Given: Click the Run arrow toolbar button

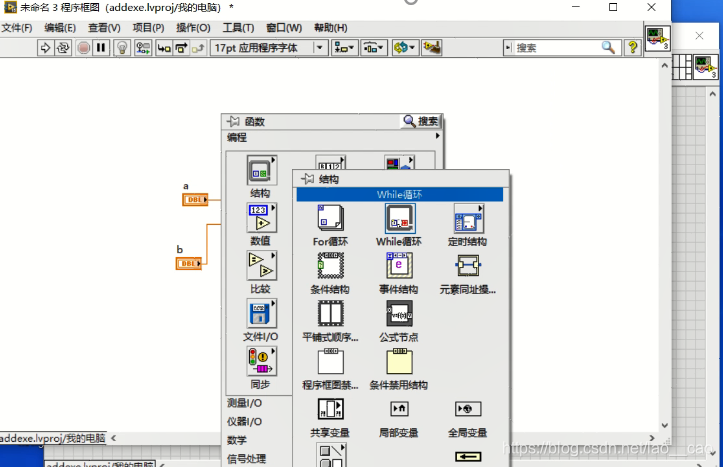Looking at the screenshot, I should [45, 47].
